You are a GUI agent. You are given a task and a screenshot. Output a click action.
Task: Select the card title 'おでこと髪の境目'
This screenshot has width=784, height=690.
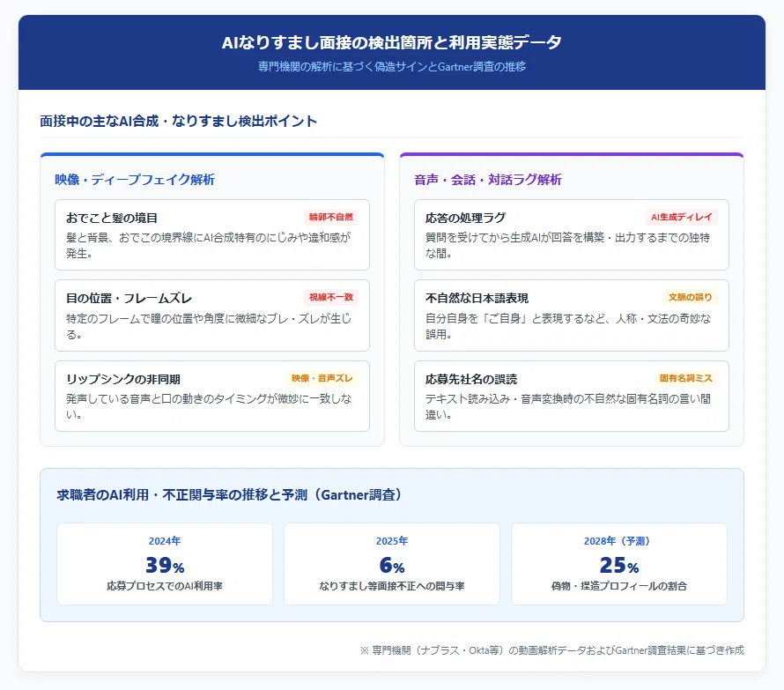pyautogui.click(x=112, y=218)
